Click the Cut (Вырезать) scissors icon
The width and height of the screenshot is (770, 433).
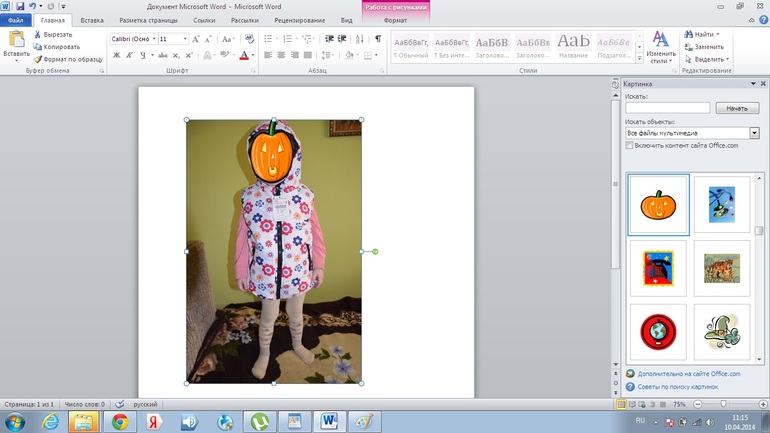(38, 34)
